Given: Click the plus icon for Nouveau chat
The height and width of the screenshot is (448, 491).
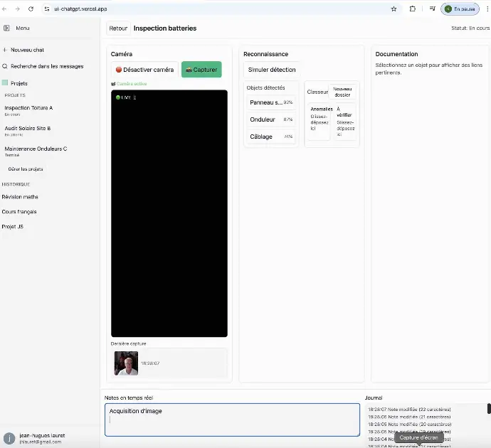Looking at the screenshot, I should (x=5, y=50).
